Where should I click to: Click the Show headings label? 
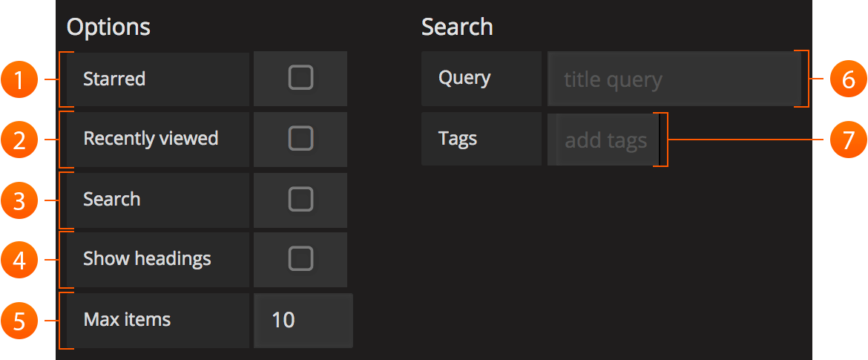(x=147, y=259)
